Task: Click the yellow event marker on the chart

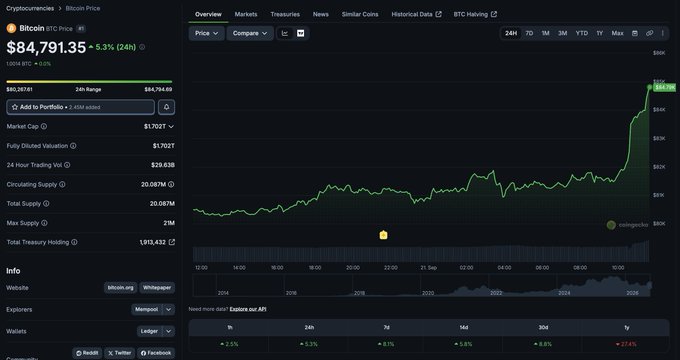Action: click(x=383, y=235)
